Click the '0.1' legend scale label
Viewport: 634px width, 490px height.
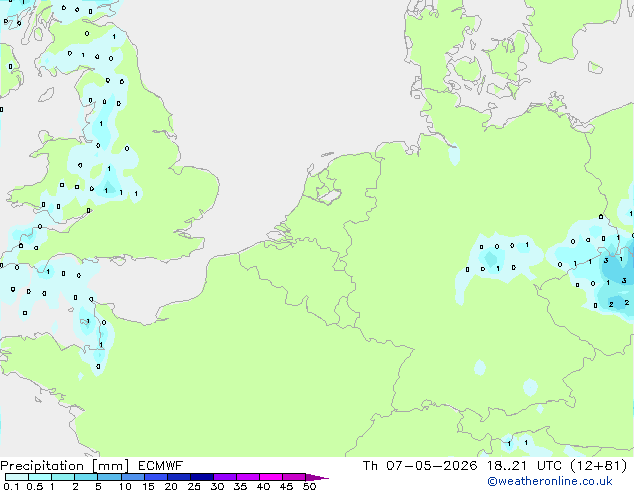click(x=11, y=486)
